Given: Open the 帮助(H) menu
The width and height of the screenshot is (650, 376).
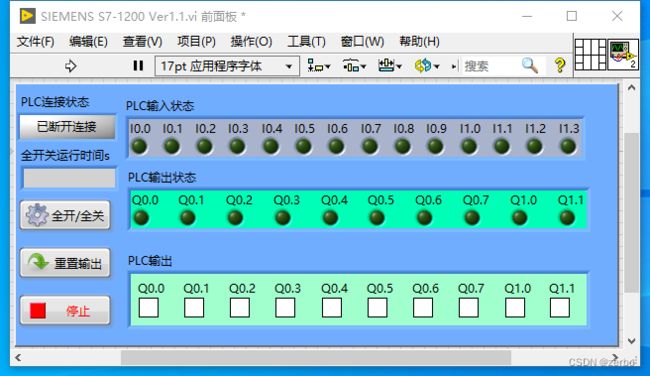Looking at the screenshot, I should tap(420, 41).
